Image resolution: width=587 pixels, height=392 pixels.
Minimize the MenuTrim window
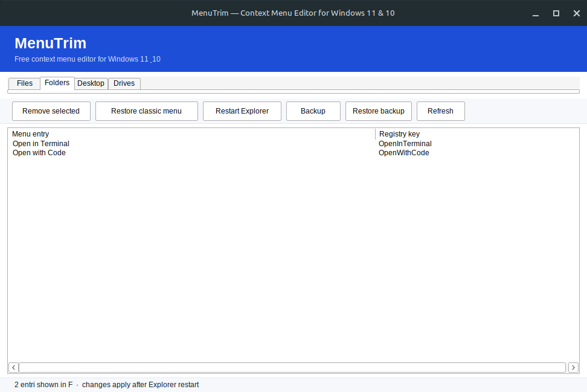tap(536, 13)
